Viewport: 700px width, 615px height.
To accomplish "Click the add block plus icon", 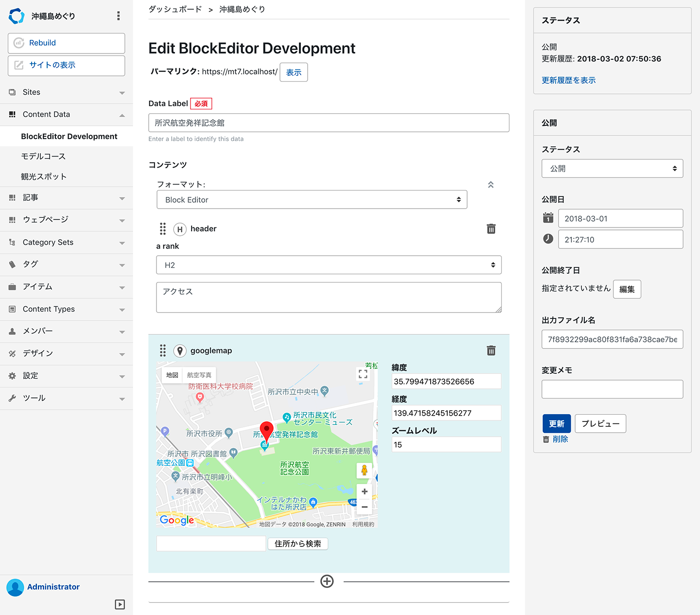I will (x=327, y=581).
